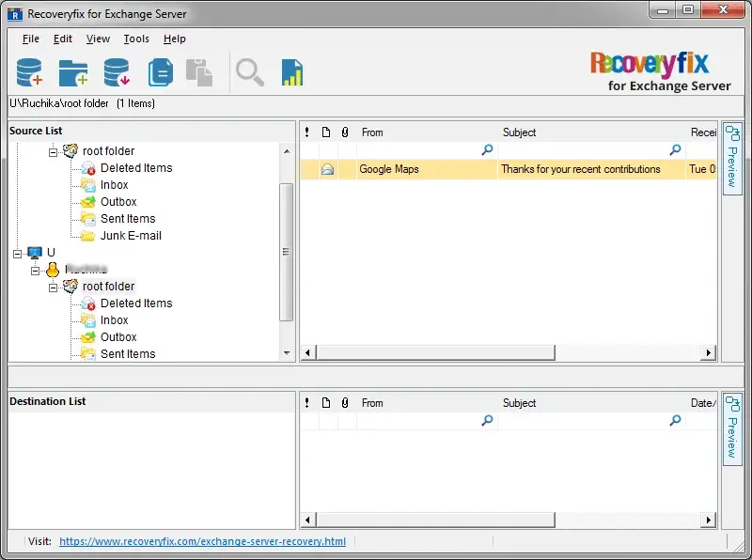Click source email list scroll right arrow
752x560 pixels.
point(709,353)
